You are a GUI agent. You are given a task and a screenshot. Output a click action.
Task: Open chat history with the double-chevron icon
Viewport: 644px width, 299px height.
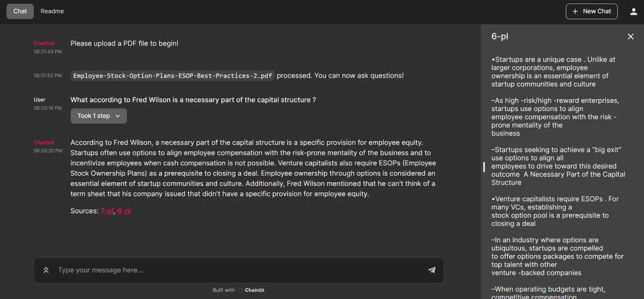click(46, 270)
